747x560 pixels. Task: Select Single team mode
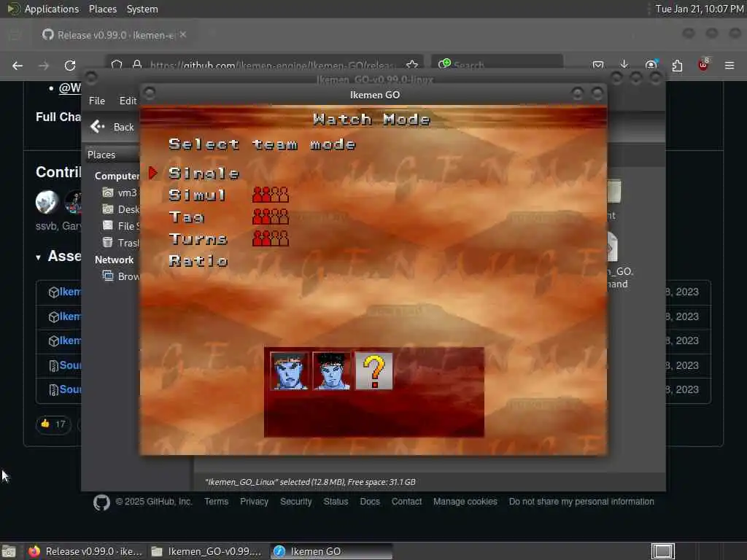pos(204,174)
